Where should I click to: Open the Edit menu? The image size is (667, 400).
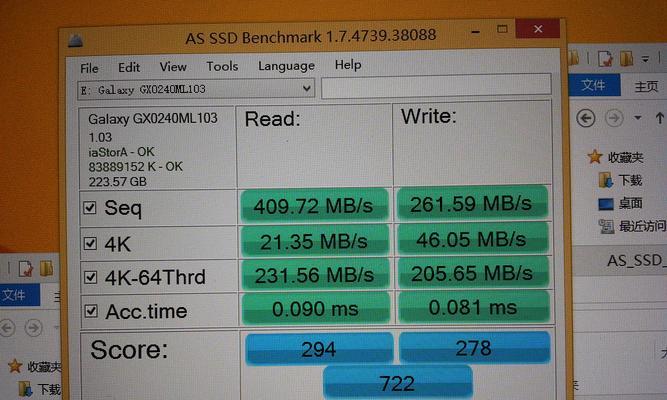(x=129, y=67)
